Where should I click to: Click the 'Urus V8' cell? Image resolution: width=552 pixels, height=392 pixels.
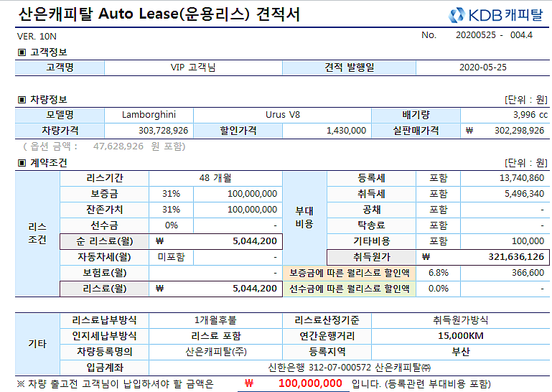point(282,115)
